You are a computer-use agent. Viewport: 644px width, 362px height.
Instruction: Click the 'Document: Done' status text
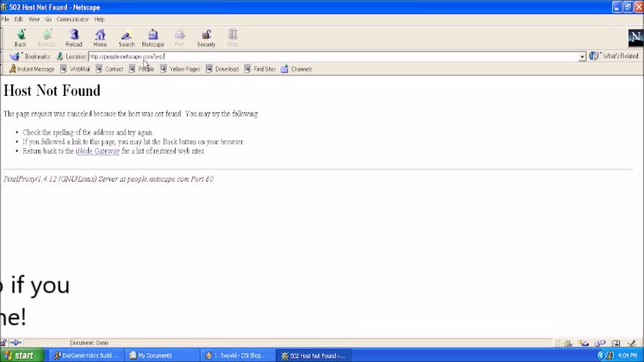pos(89,342)
